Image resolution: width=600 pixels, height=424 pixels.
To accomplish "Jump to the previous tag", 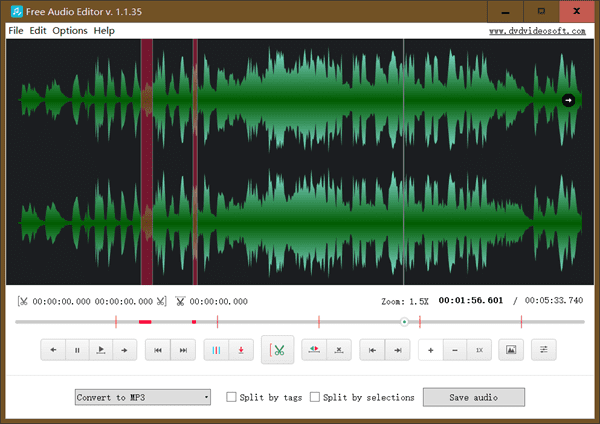I will (158, 350).
